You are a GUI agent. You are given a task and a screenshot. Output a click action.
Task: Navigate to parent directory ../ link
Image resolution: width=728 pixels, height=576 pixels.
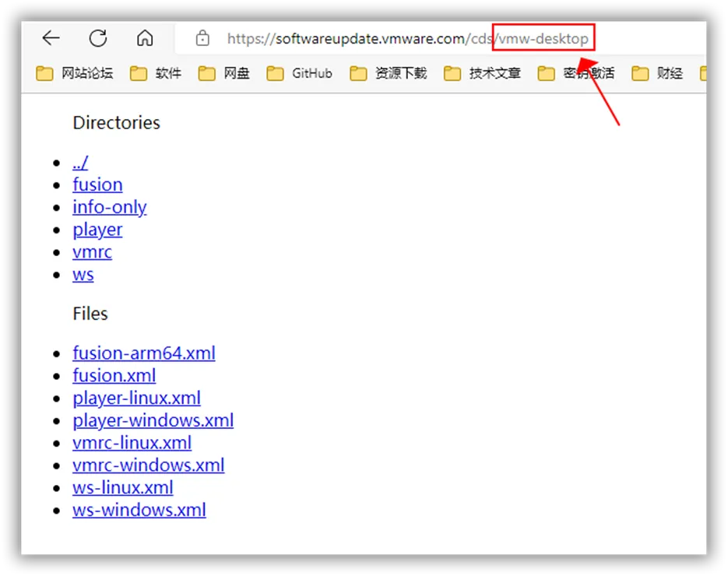point(80,162)
